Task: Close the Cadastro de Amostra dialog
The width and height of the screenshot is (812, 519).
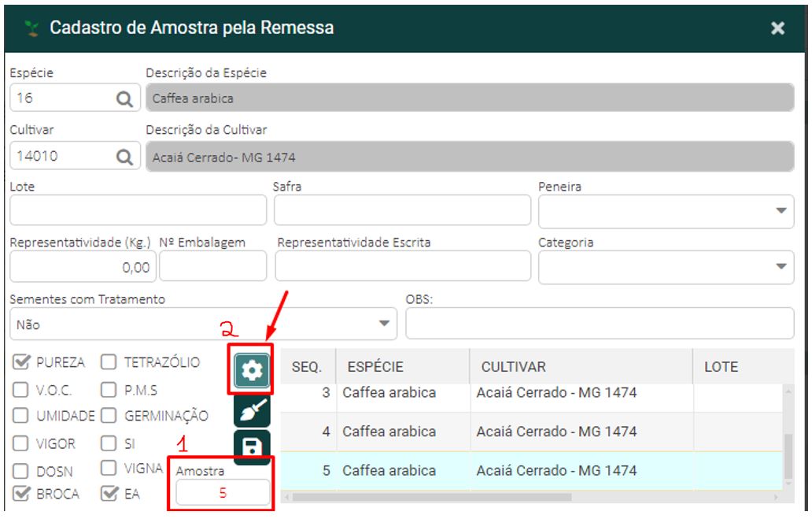Action: 777,28
